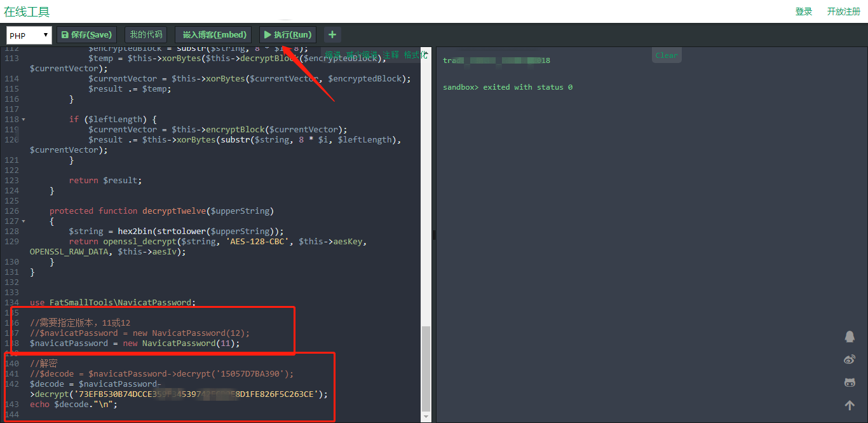
Task: Click 'if ($leftLength) {' code line
Action: point(113,120)
